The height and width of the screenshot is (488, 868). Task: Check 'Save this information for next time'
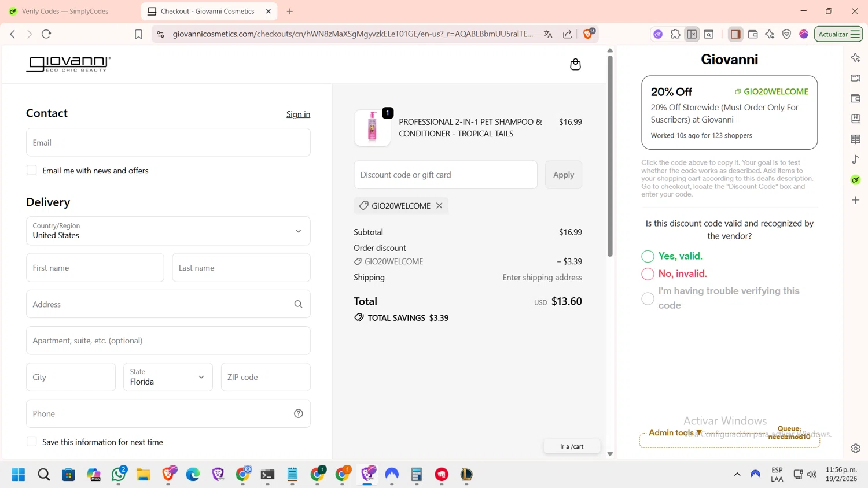tap(32, 442)
